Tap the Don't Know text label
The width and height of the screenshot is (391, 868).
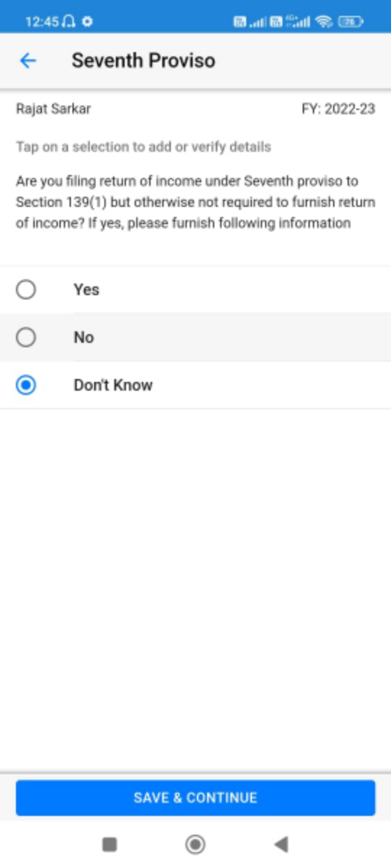113,386
